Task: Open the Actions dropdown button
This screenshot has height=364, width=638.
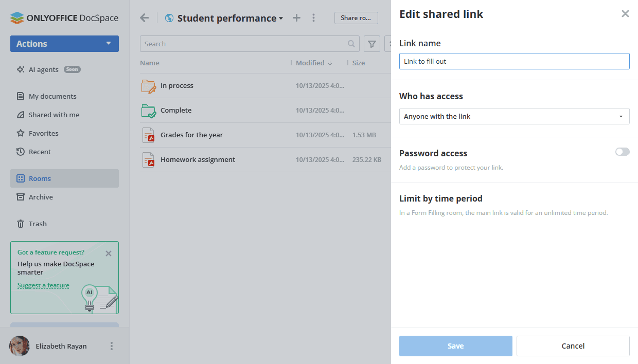Action: 64,44
